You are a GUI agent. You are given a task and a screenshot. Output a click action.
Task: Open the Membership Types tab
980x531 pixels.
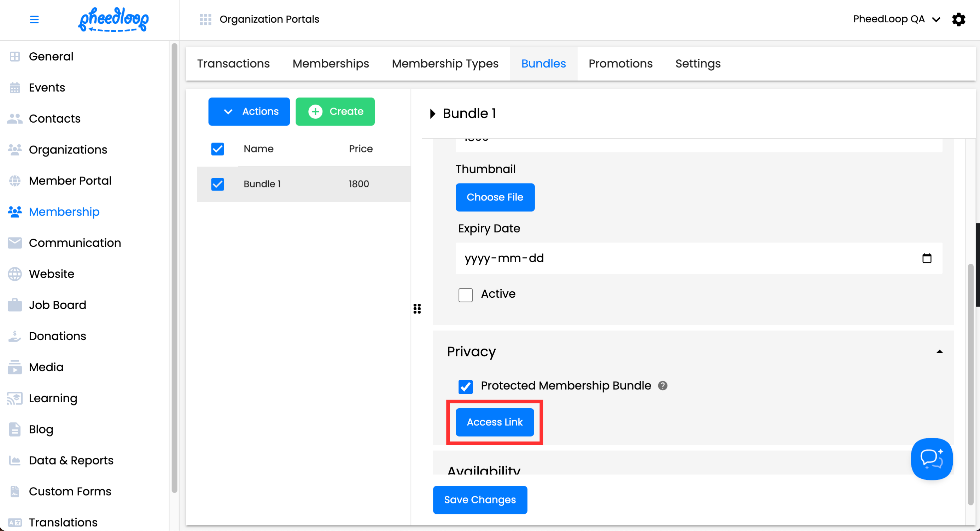point(445,64)
